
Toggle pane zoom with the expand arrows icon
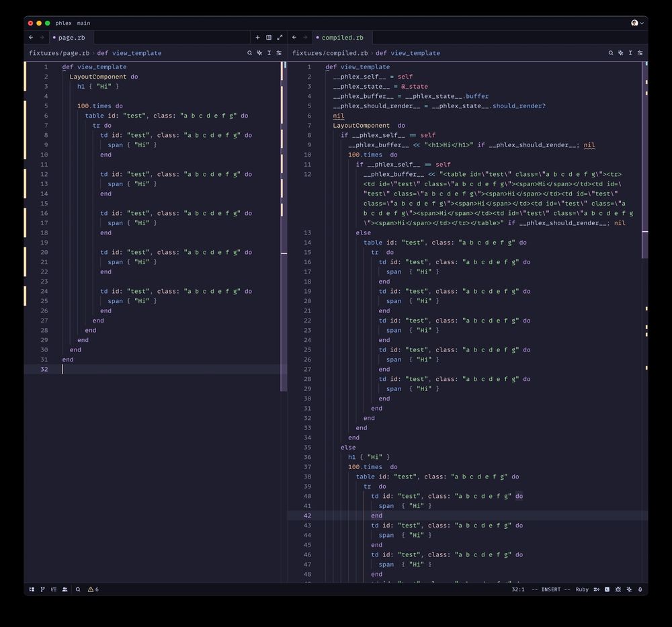(x=280, y=37)
